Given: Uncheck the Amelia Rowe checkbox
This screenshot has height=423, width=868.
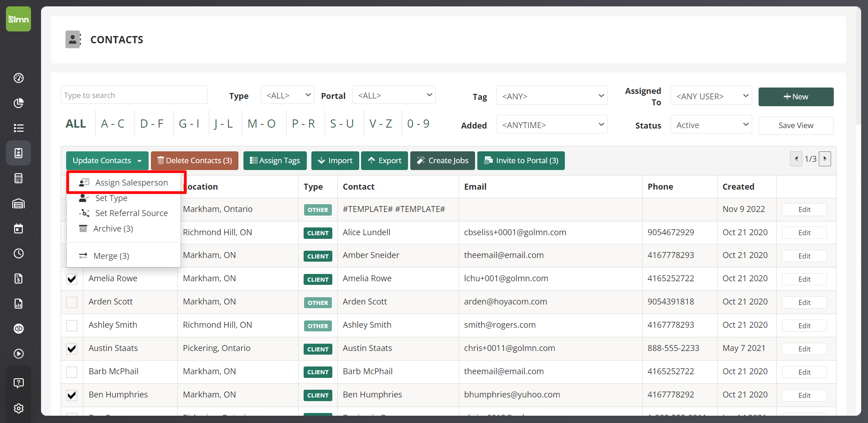Looking at the screenshot, I should coord(72,279).
